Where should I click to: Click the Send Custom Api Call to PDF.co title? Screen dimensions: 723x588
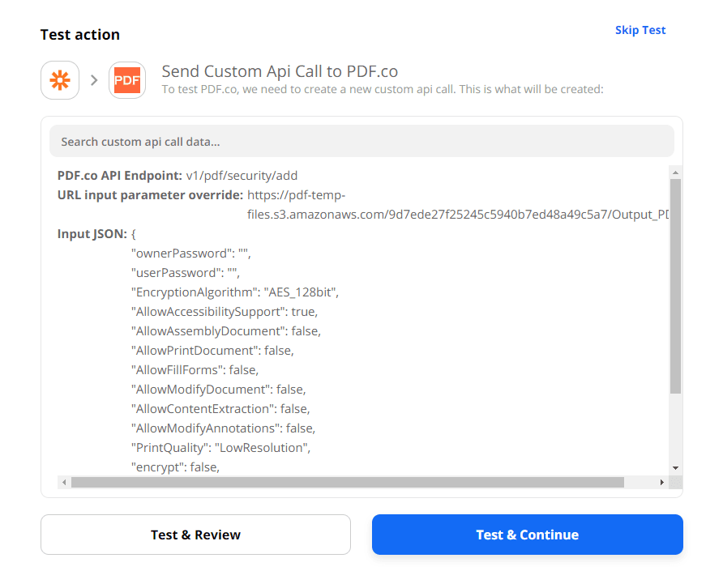(280, 71)
